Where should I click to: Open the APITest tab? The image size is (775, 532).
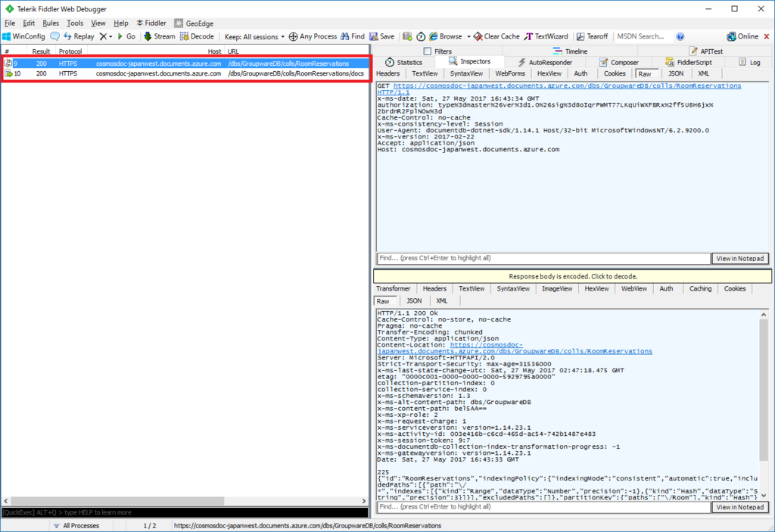click(x=706, y=51)
